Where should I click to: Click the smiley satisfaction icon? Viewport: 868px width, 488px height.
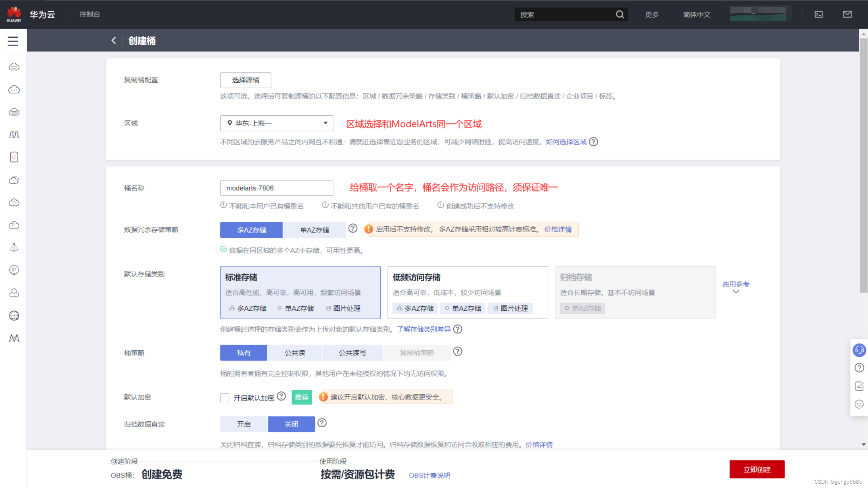click(859, 405)
